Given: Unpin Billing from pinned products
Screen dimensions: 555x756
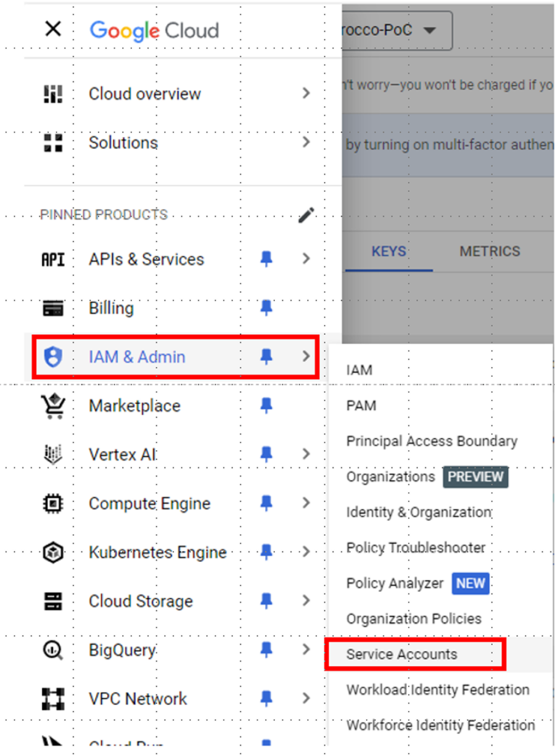Looking at the screenshot, I should 266,308.
